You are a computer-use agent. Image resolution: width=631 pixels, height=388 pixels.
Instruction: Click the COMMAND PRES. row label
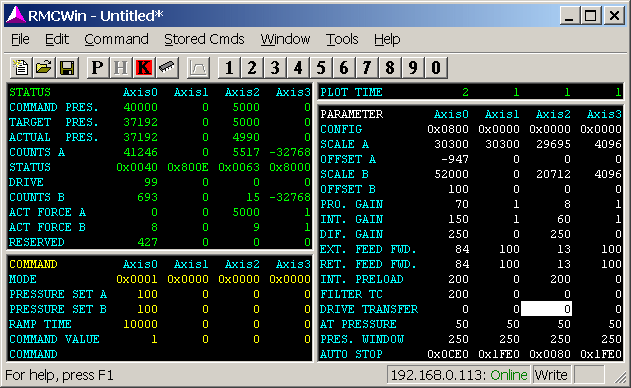pos(54,107)
